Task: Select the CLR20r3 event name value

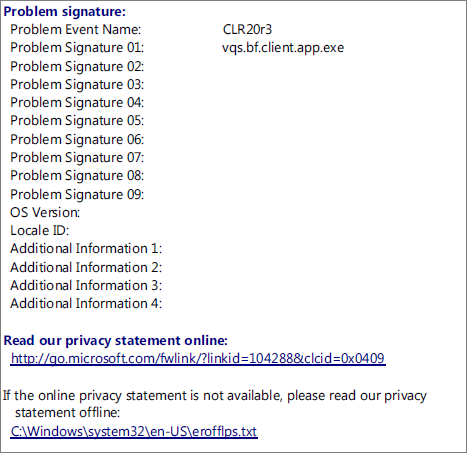Action: (x=247, y=30)
